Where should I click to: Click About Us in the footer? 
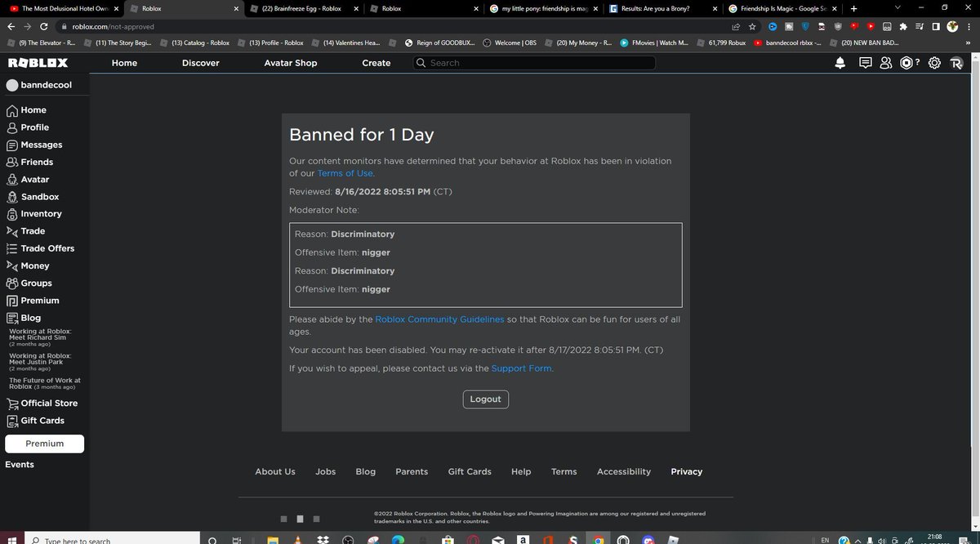[275, 471]
